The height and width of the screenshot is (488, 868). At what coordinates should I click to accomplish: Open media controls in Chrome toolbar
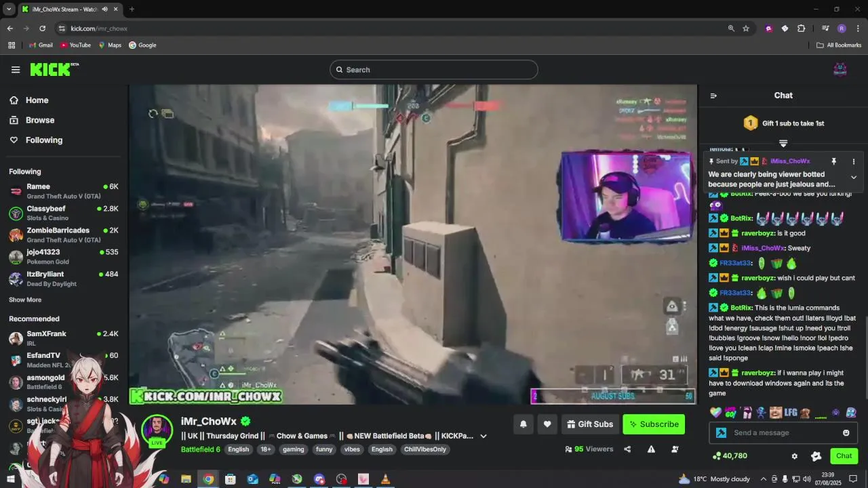(x=825, y=28)
